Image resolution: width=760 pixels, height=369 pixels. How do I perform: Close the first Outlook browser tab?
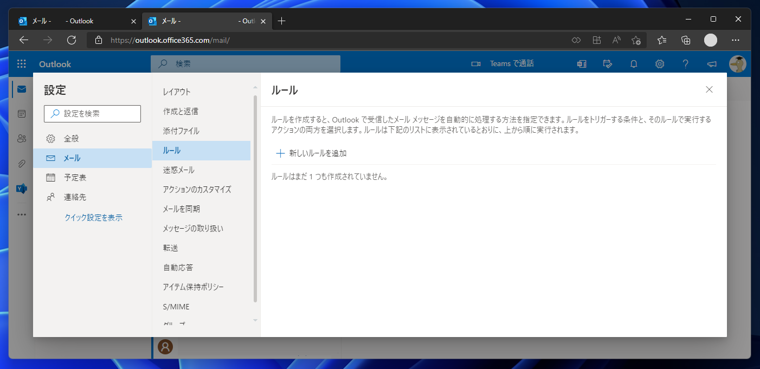pos(134,21)
